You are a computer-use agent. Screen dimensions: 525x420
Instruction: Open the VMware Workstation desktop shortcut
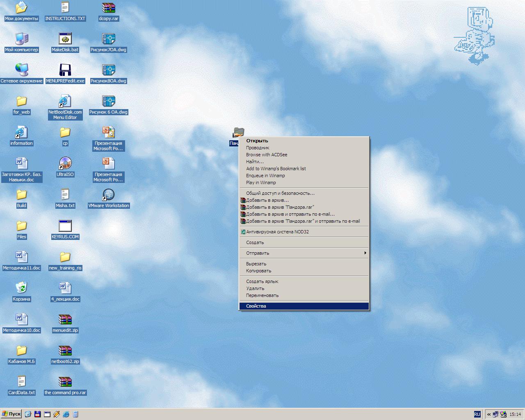tap(108, 195)
